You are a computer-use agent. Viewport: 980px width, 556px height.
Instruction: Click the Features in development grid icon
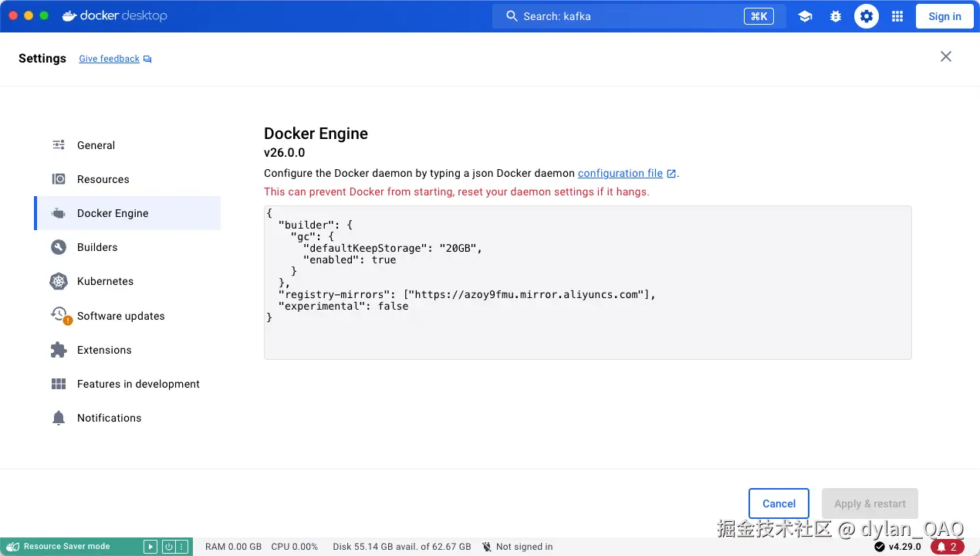59,384
